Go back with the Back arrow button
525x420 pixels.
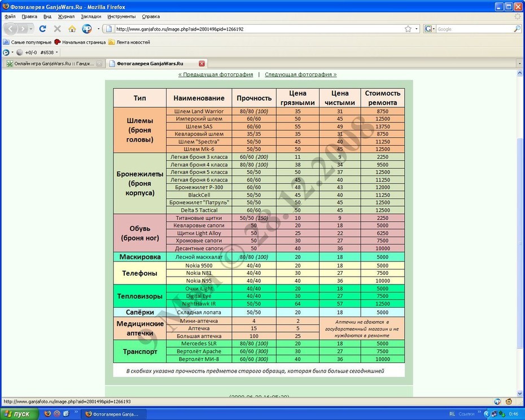10,29
